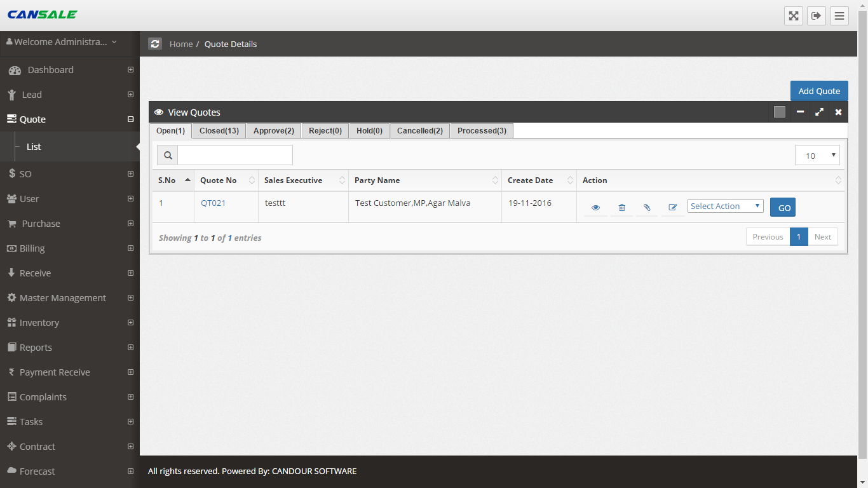Image resolution: width=868 pixels, height=488 pixels.
Task: Switch to the Processed(3) tab
Action: click(x=482, y=131)
